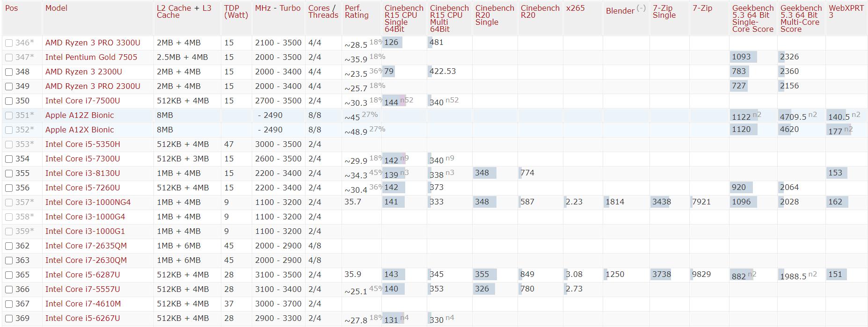Toggle the checkbox for Intel Core i7-2630QM
The width and height of the screenshot is (868, 327).
pos(9,261)
